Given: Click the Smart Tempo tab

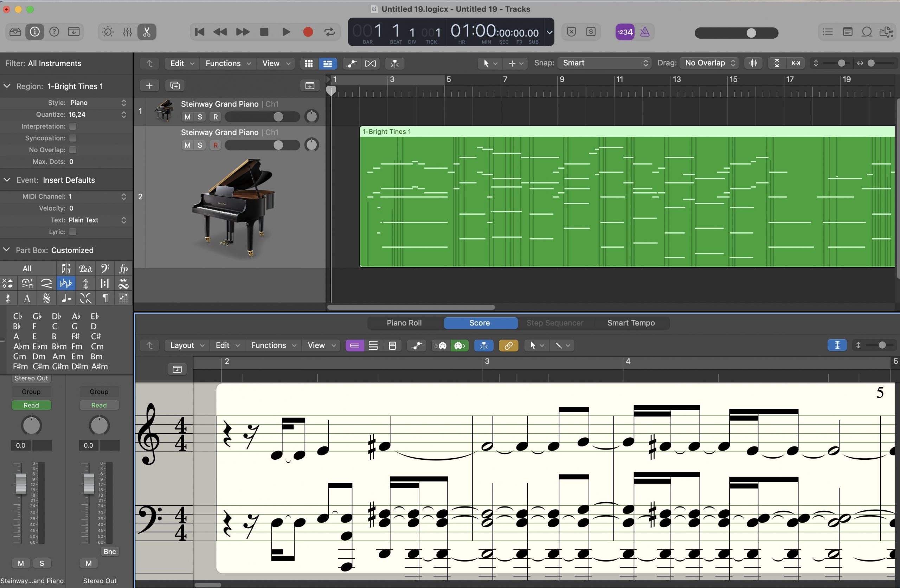Looking at the screenshot, I should (631, 323).
